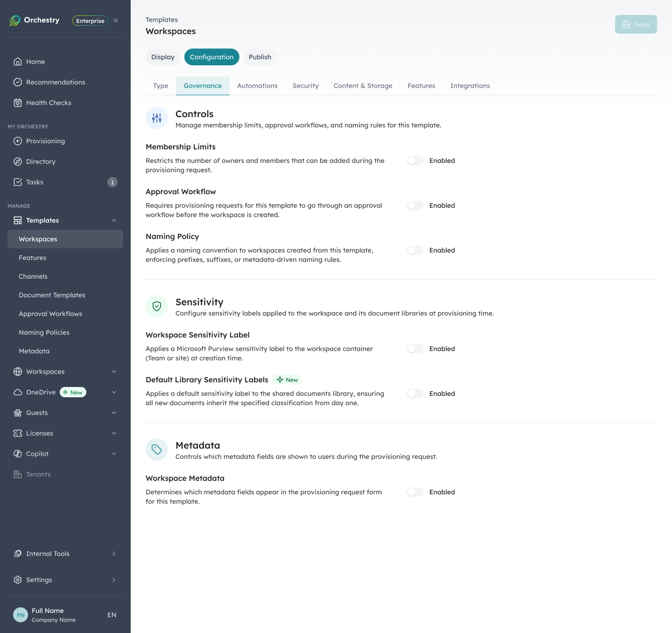The height and width of the screenshot is (633, 672).
Task: Switch to the Type tab
Action: pyautogui.click(x=161, y=86)
